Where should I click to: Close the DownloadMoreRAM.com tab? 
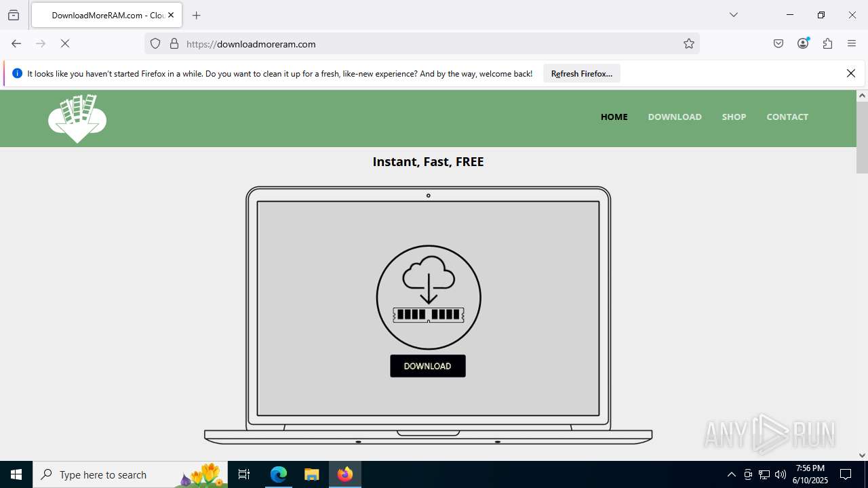[x=171, y=15]
